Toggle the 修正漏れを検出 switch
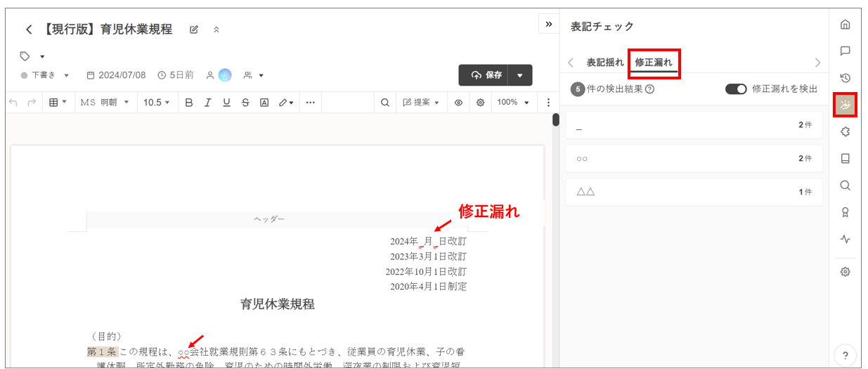Screen dimensions: 868x369 click(x=736, y=89)
